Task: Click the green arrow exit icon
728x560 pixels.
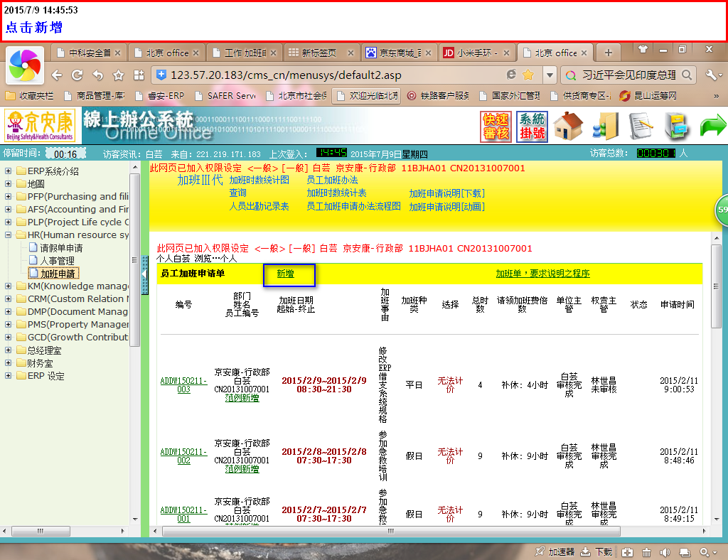Action: (x=712, y=127)
